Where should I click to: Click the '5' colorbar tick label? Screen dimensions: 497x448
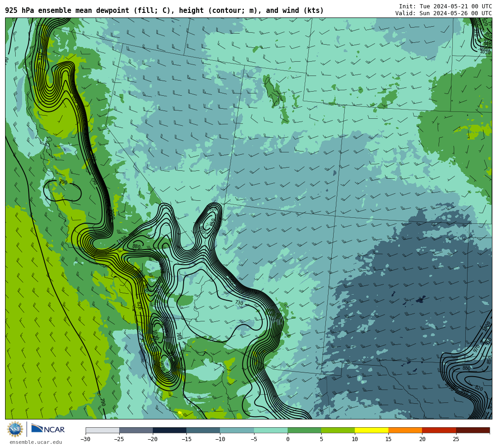(321, 439)
